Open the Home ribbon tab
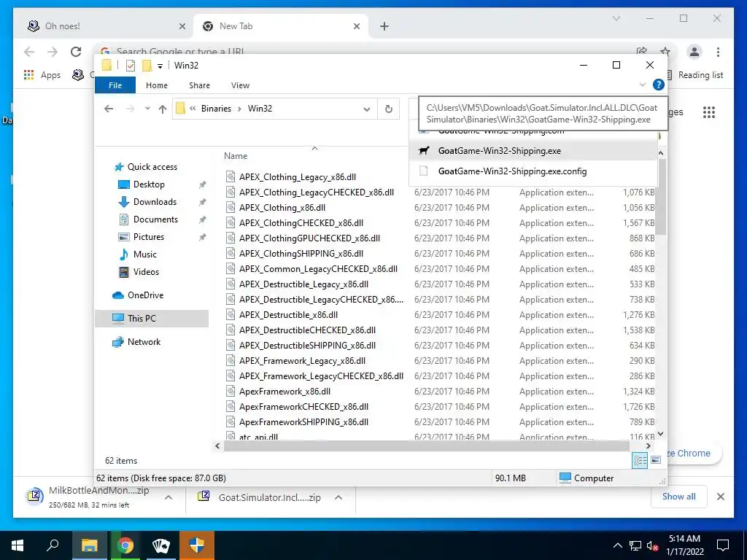Screen dimensions: 747x560 tap(157, 85)
